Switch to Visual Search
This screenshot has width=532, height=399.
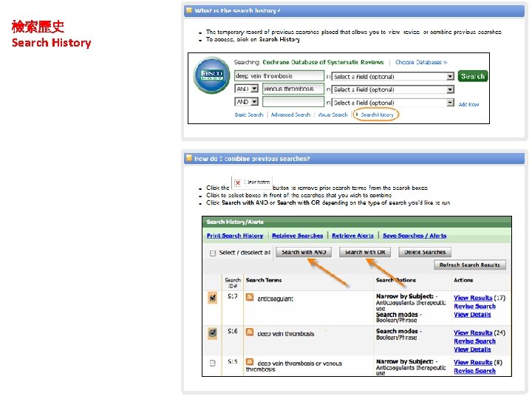point(332,115)
